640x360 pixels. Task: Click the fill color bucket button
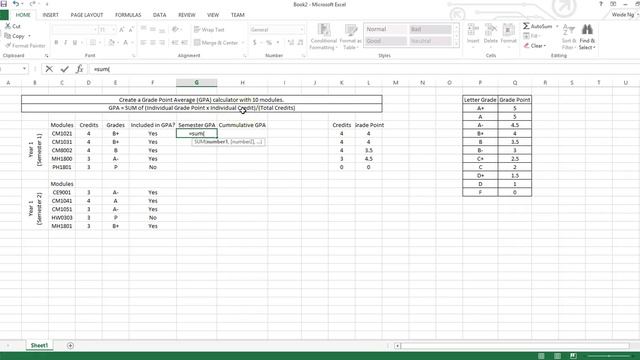click(x=111, y=42)
